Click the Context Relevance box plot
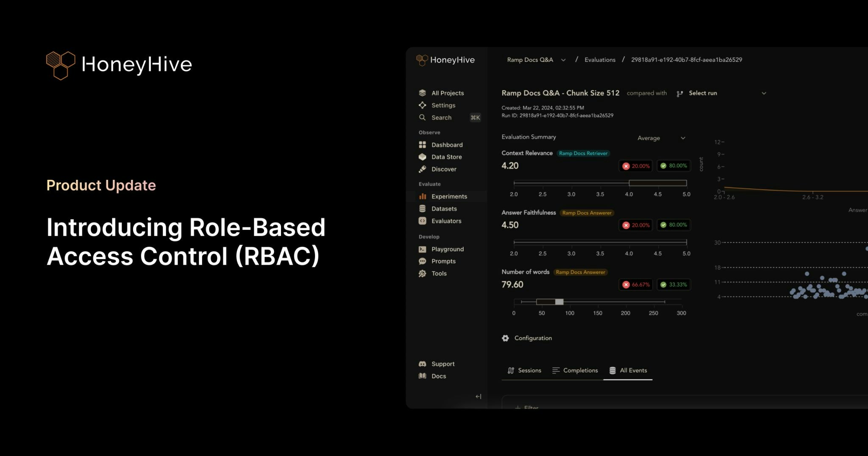 pos(600,183)
